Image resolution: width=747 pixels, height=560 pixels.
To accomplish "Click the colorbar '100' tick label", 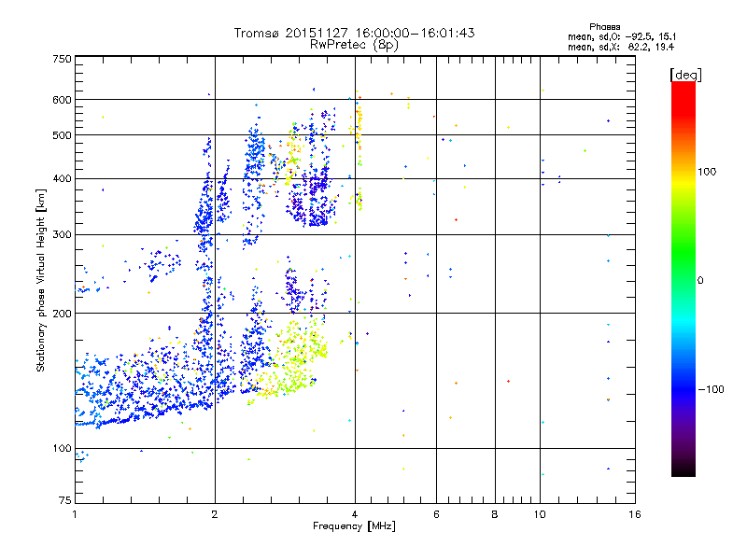I will pos(707,172).
